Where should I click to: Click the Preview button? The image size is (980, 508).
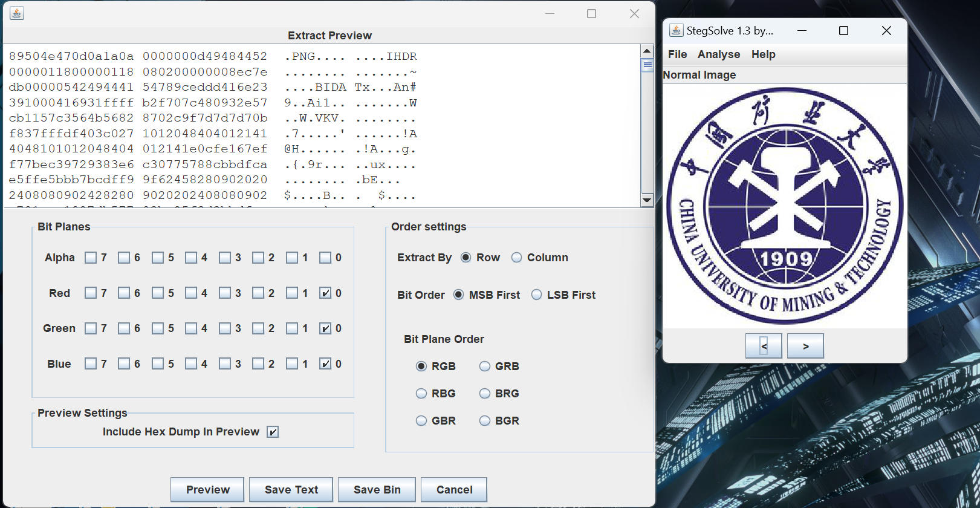tap(207, 490)
